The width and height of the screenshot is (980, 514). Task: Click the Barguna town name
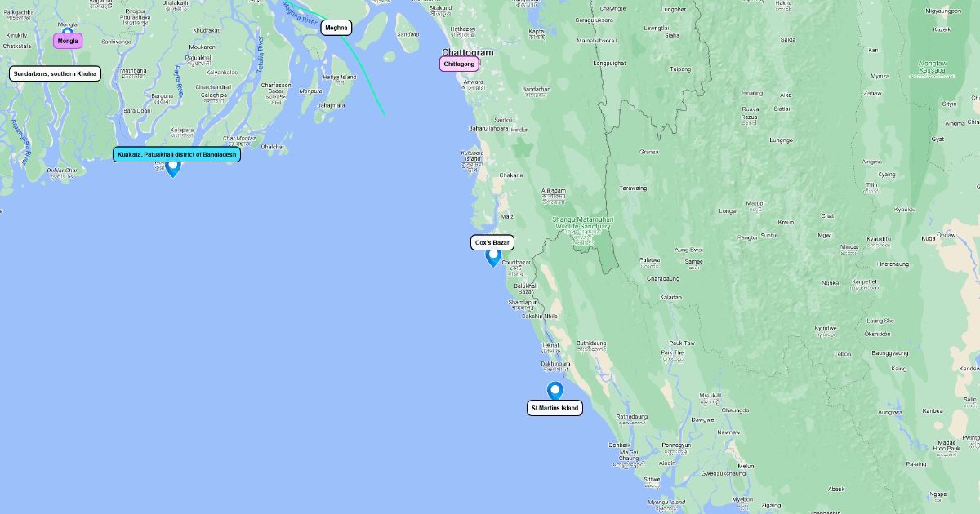(162, 95)
